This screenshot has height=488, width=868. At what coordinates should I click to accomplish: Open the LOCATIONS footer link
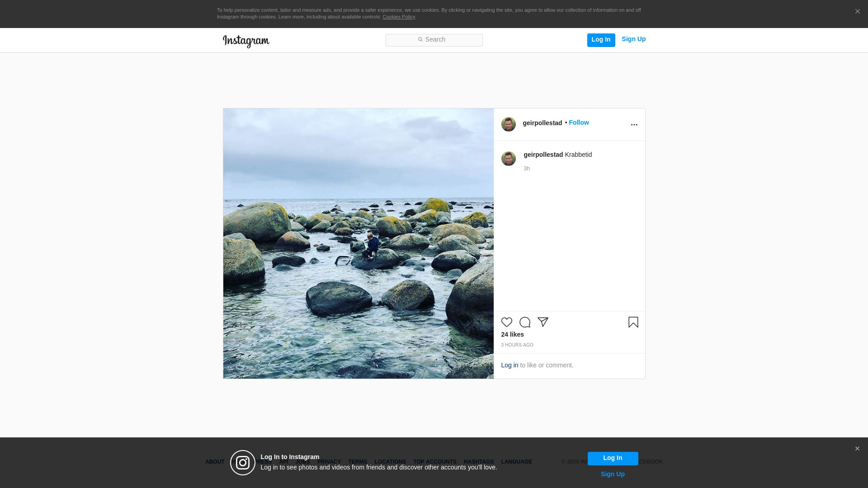click(390, 462)
